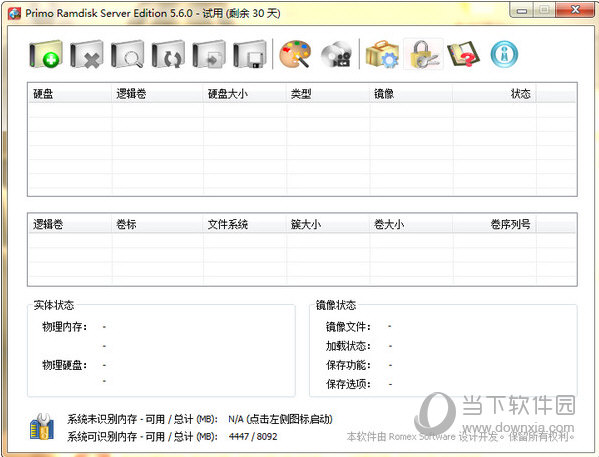Click the 卷标 column header
Viewport: 599px width, 457px height.
point(157,224)
